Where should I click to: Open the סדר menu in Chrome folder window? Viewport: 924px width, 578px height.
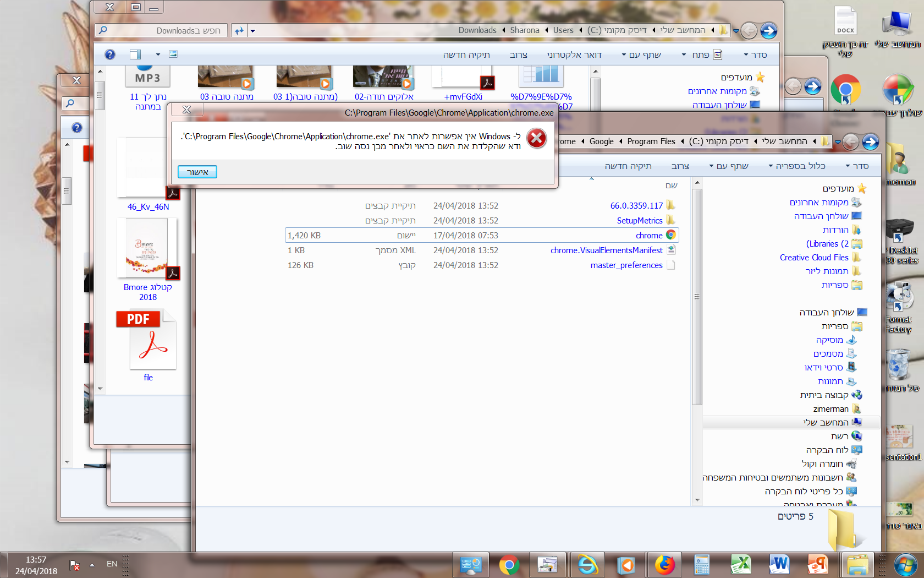[x=858, y=166]
